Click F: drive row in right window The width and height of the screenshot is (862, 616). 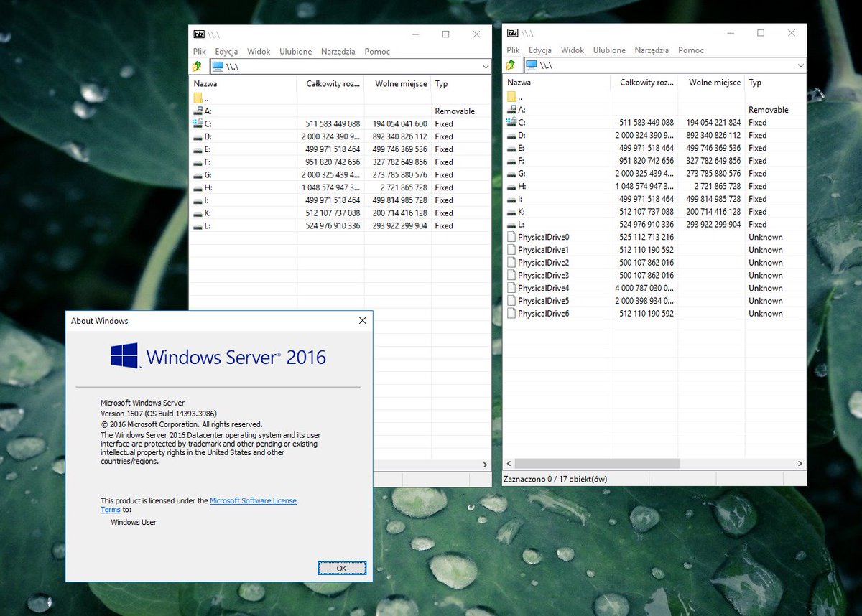point(654,161)
